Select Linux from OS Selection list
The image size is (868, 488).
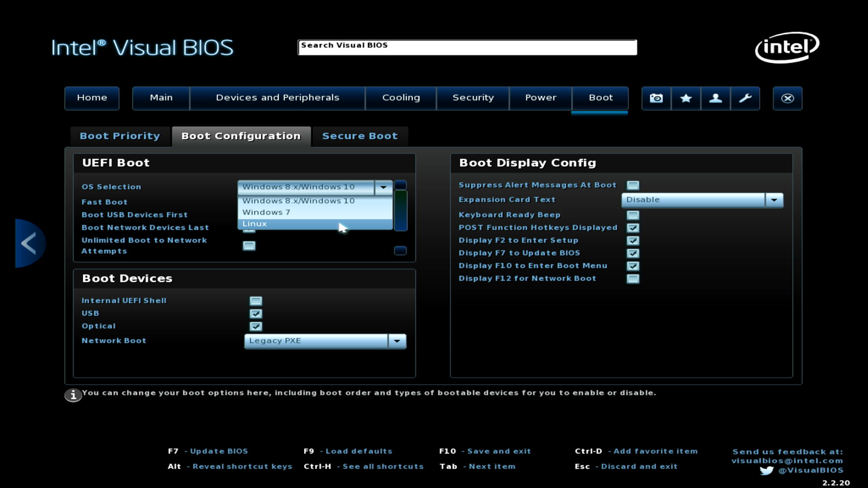pyautogui.click(x=315, y=224)
